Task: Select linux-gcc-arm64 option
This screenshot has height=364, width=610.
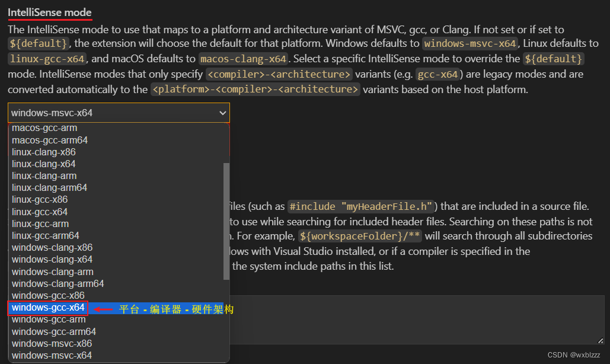Action: 44,235
